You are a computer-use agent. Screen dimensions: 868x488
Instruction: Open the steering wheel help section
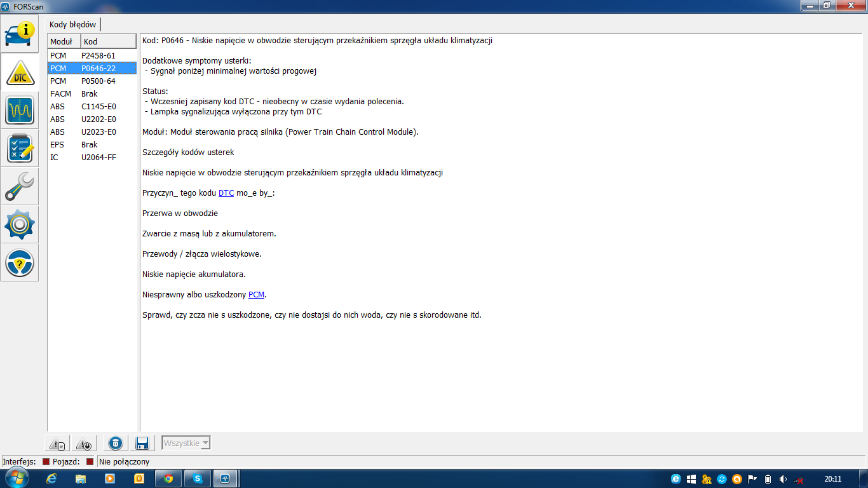coord(20,262)
